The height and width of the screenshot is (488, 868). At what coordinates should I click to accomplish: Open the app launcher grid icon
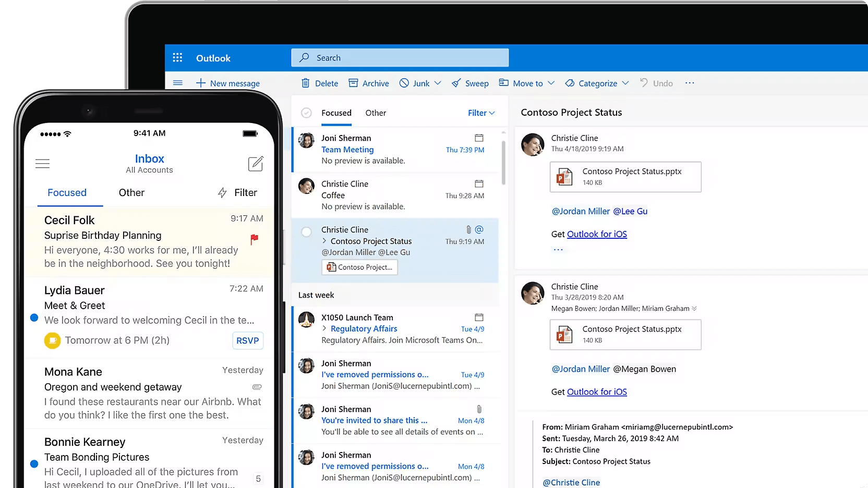[177, 58]
